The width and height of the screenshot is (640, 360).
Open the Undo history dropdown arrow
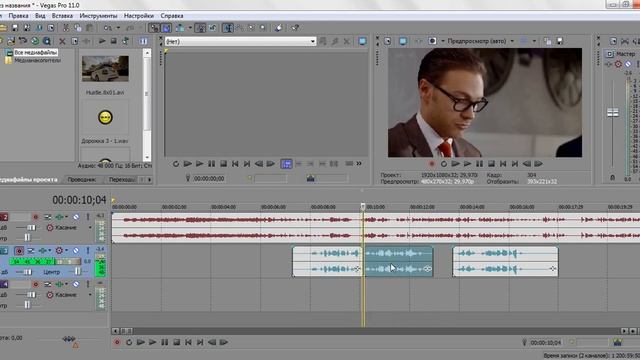(x=118, y=28)
